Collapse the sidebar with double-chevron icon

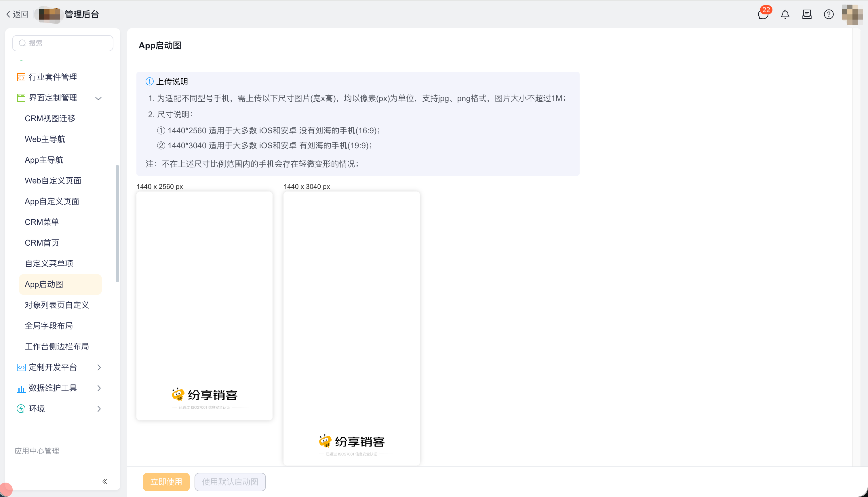tap(105, 482)
